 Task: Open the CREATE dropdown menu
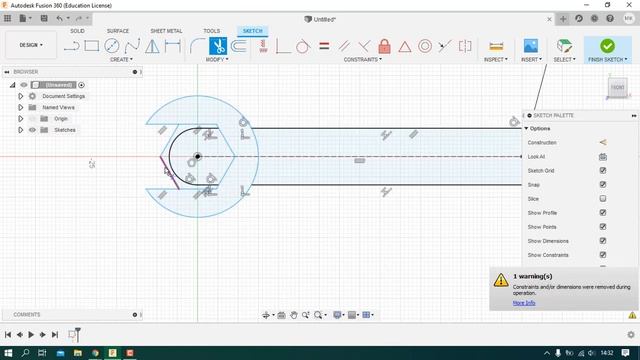(121, 60)
